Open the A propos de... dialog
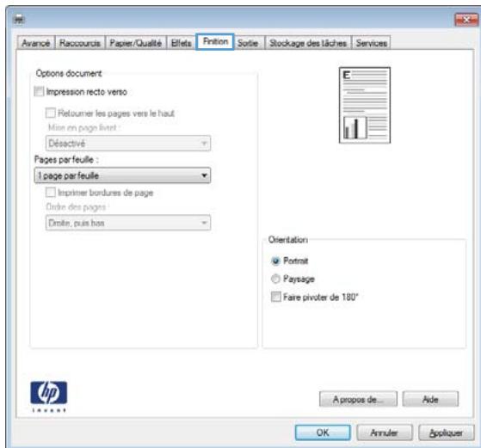This screenshot has height=448, width=481. point(358,399)
